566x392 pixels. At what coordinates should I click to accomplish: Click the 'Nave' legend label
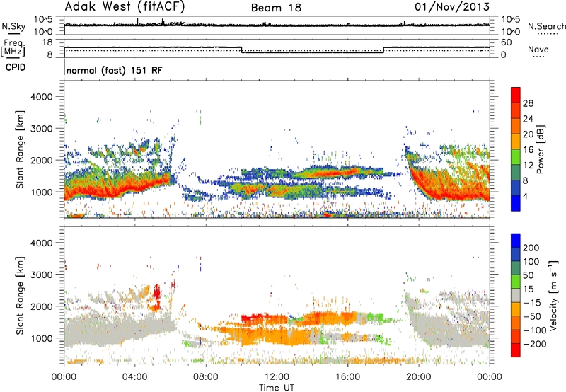(x=538, y=49)
